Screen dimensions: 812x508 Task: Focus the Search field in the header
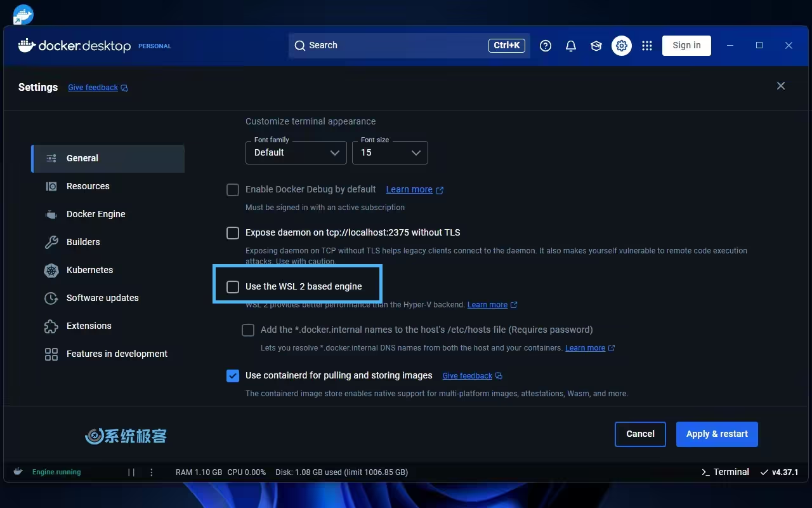(393, 46)
